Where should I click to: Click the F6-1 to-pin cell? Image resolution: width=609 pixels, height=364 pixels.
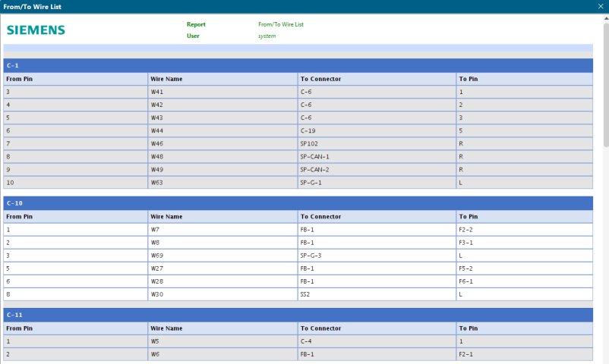[525, 281]
